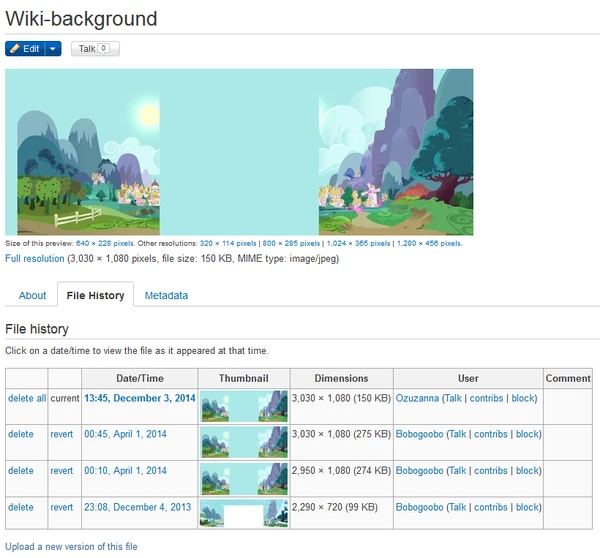
Task: Open Bobogoobo Talk in the 99 KB row
Action: [x=458, y=507]
